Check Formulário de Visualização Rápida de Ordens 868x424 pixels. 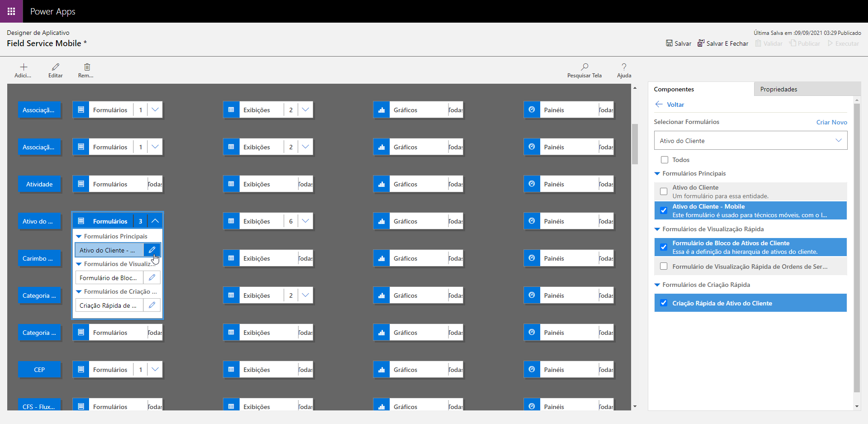pos(664,266)
